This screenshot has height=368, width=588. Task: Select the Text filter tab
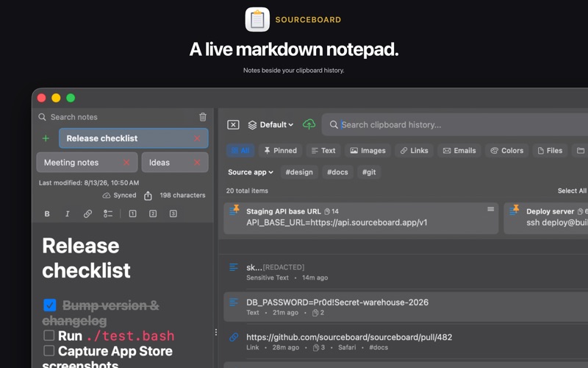coord(323,151)
